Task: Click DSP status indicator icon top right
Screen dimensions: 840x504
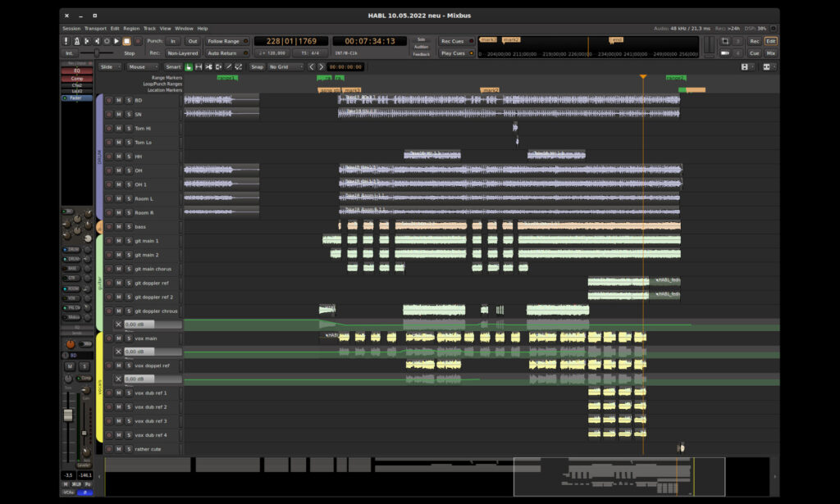Action: [x=773, y=29]
